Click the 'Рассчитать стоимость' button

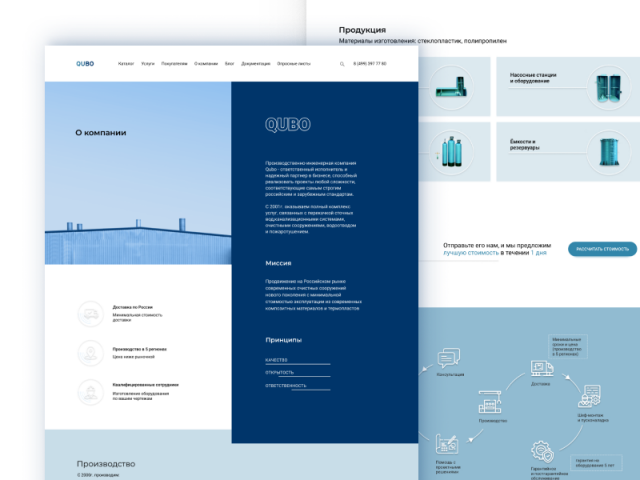click(602, 249)
